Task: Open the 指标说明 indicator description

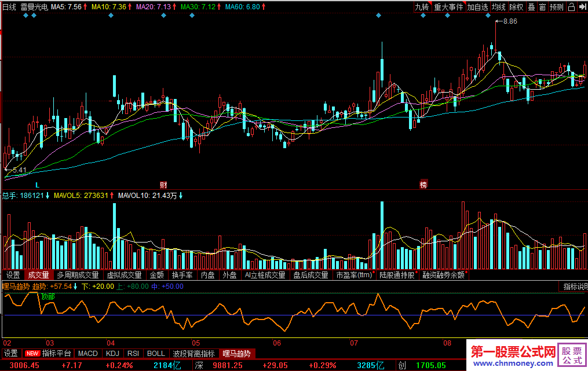Action: [575, 286]
